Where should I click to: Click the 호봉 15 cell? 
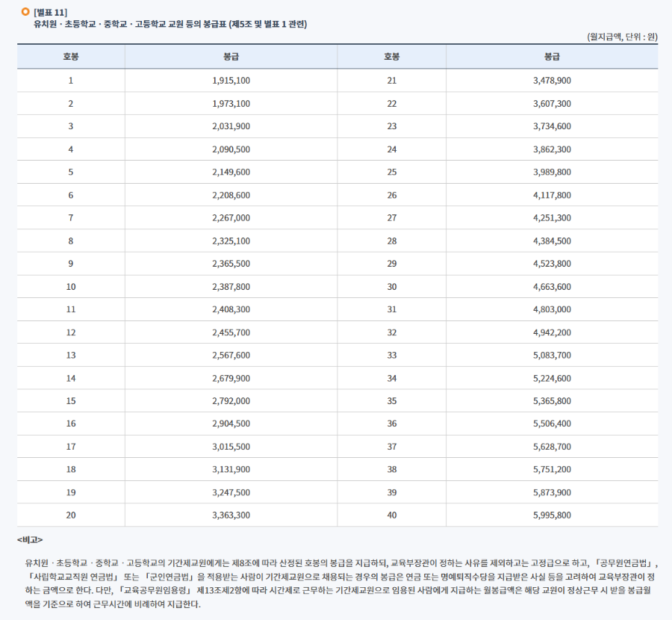70,400
